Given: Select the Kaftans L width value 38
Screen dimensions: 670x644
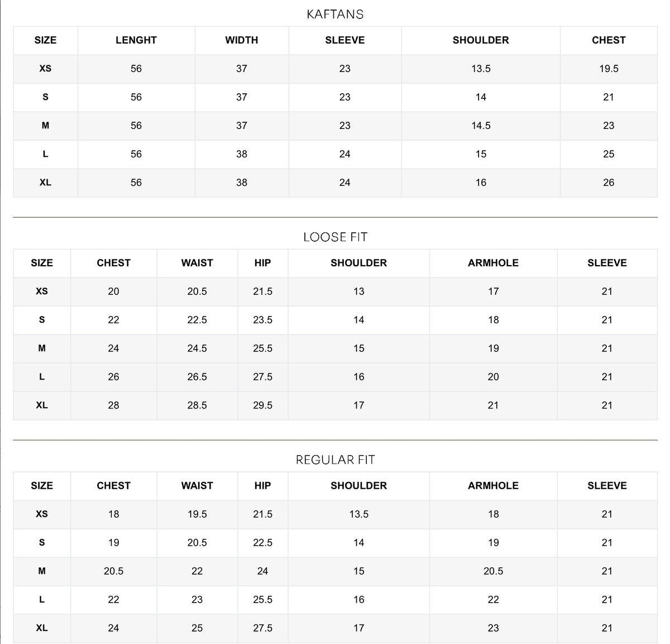Looking at the screenshot, I should (x=242, y=154).
